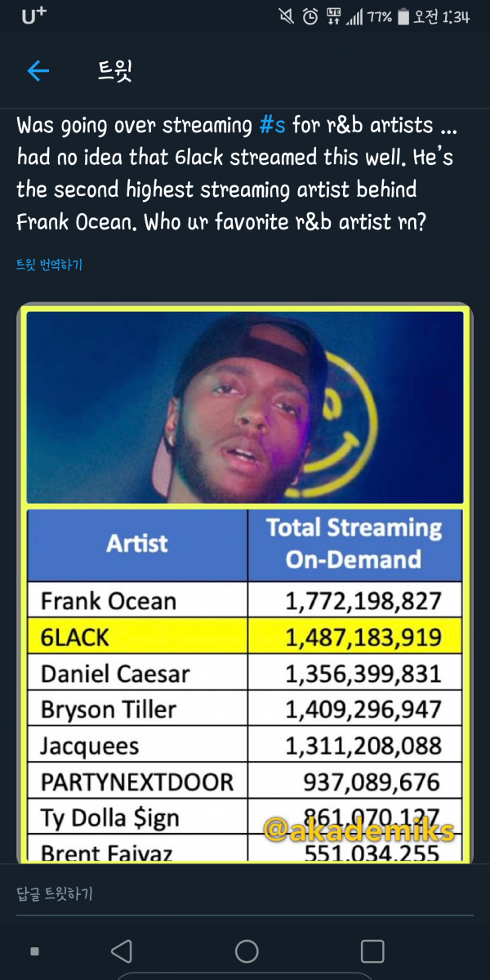Tap the alarm clock status icon

pyautogui.click(x=310, y=17)
